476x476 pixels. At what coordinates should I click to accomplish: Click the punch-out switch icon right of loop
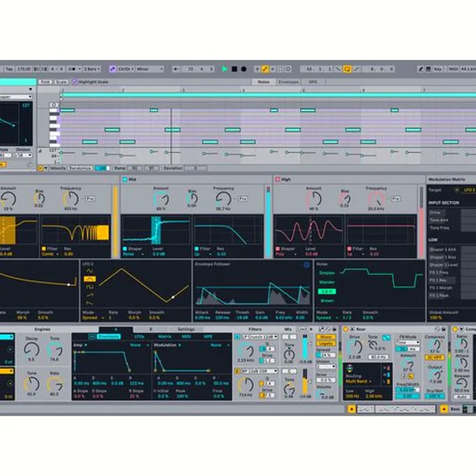(x=357, y=69)
